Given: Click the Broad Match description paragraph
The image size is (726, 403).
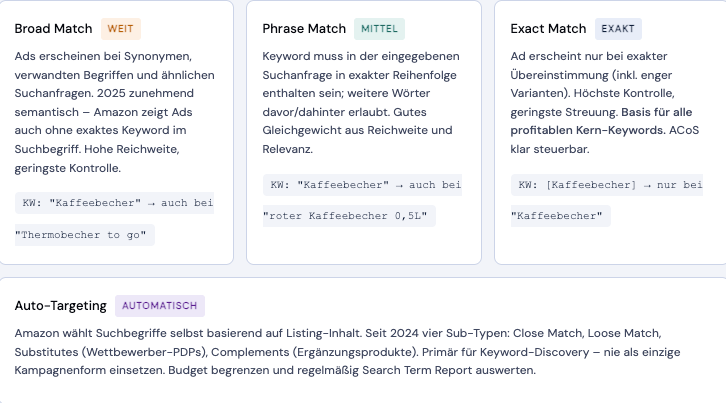Looking at the screenshot, I should click(115, 112).
